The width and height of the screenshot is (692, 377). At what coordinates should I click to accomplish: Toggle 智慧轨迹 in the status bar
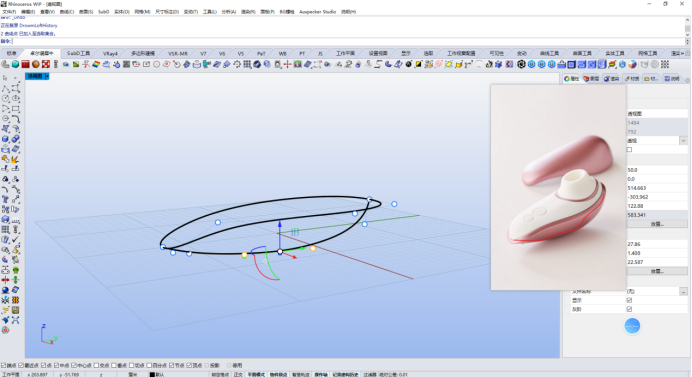tap(301, 374)
